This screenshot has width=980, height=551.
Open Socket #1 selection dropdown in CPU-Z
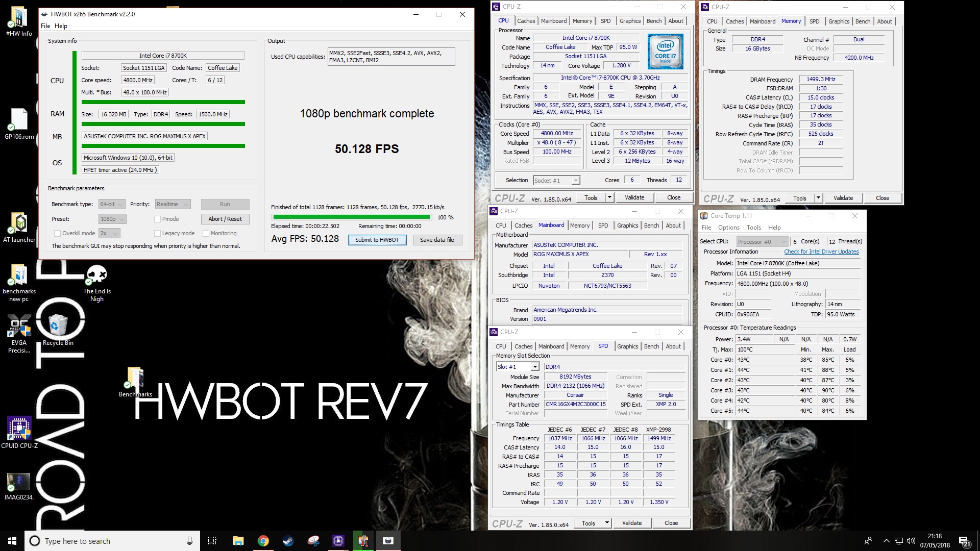coord(556,180)
